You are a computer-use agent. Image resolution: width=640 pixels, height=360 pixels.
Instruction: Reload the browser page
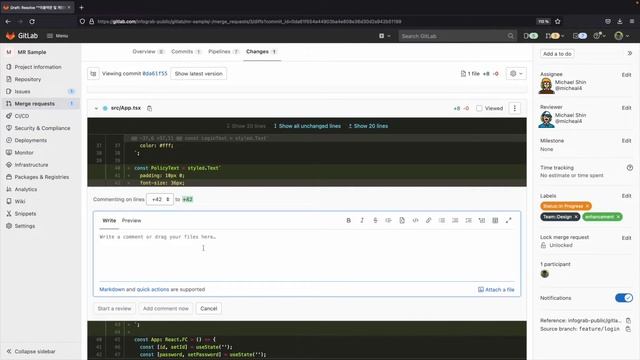pos(32,21)
